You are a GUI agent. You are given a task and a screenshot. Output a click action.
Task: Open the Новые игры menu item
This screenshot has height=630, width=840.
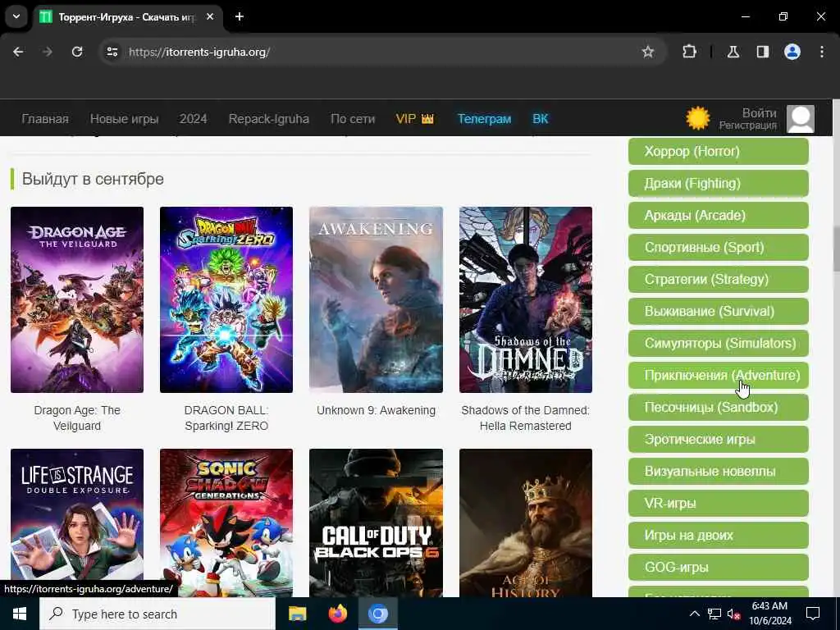(x=125, y=119)
